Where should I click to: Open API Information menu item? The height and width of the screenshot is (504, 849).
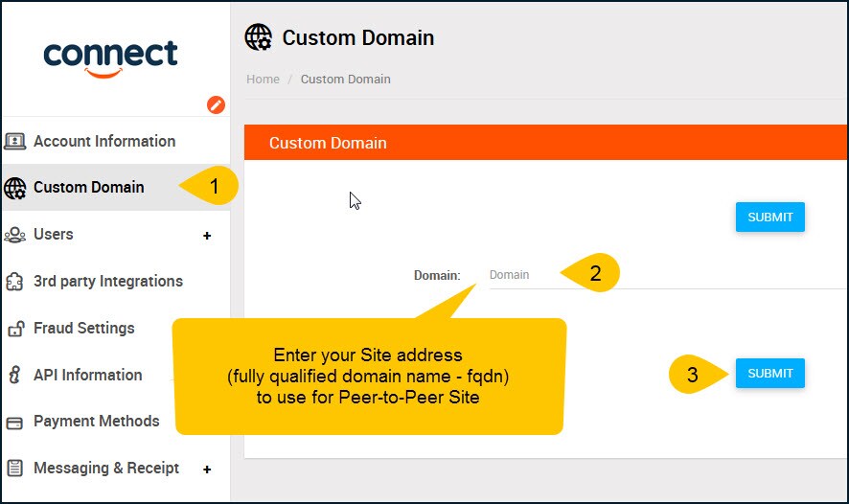(88, 375)
